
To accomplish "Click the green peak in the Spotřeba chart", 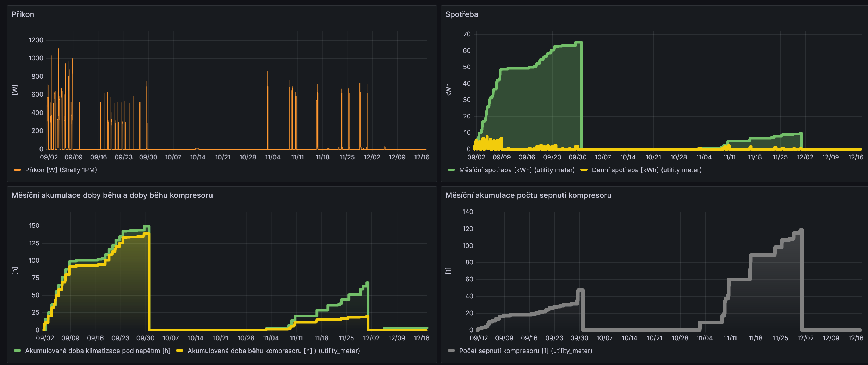I will point(578,43).
